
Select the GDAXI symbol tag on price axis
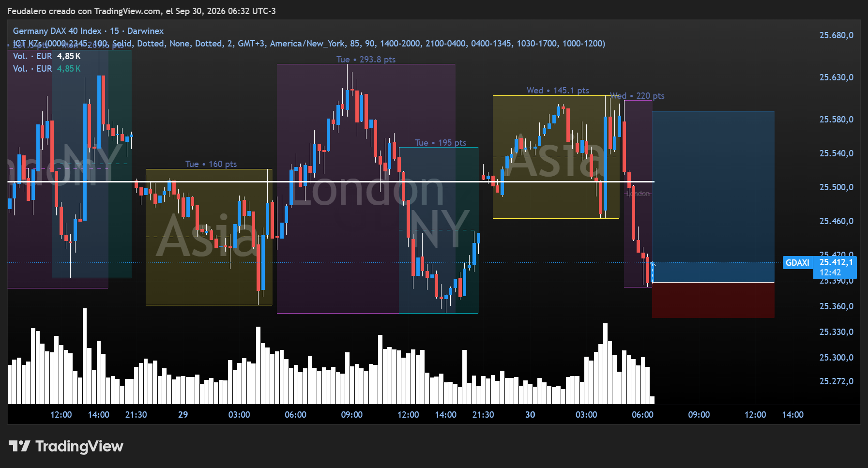tap(797, 263)
